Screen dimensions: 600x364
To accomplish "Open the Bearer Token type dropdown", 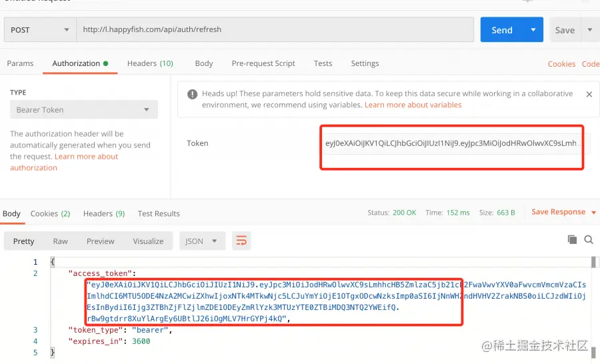I will click(x=84, y=110).
